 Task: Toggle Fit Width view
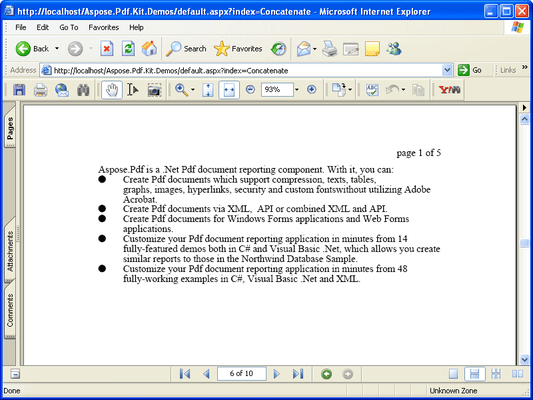click(229, 90)
